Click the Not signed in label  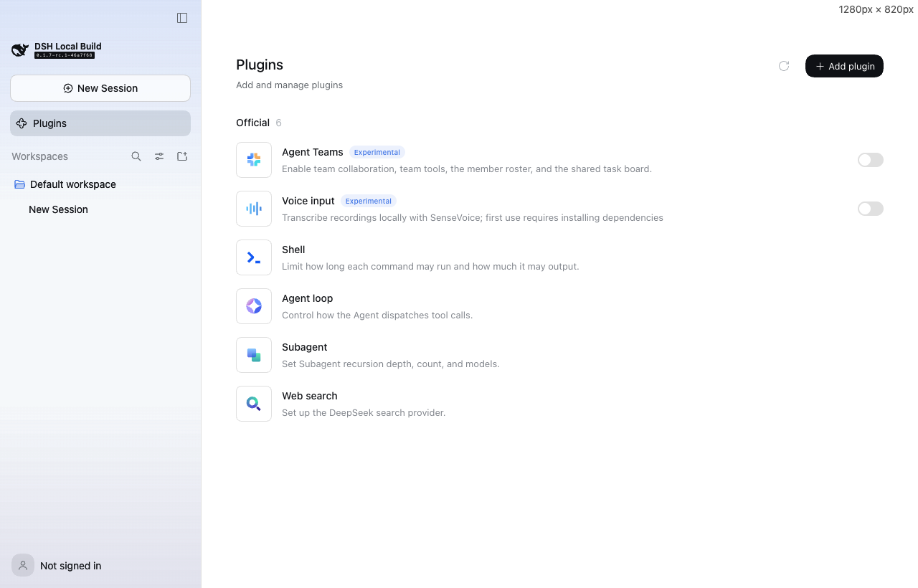tap(70, 566)
